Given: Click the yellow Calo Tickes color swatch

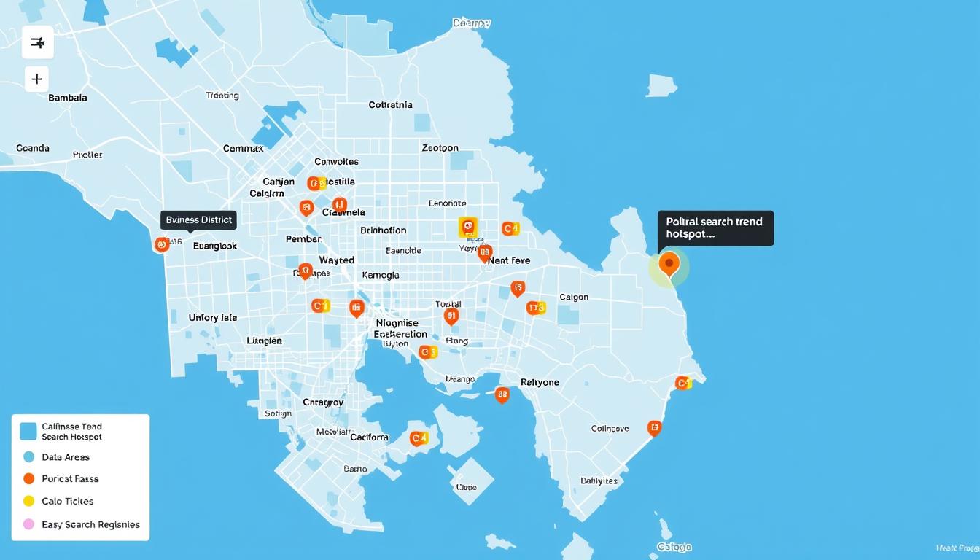Looking at the screenshot, I should coord(28,501).
